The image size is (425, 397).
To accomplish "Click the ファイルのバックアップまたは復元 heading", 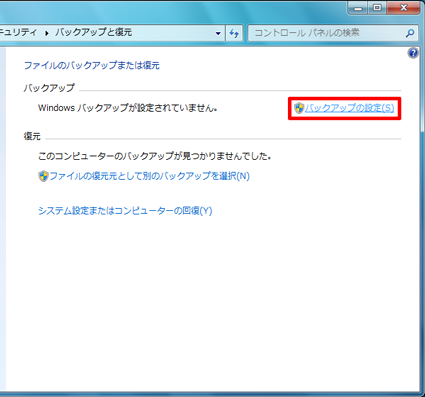I will (x=92, y=65).
